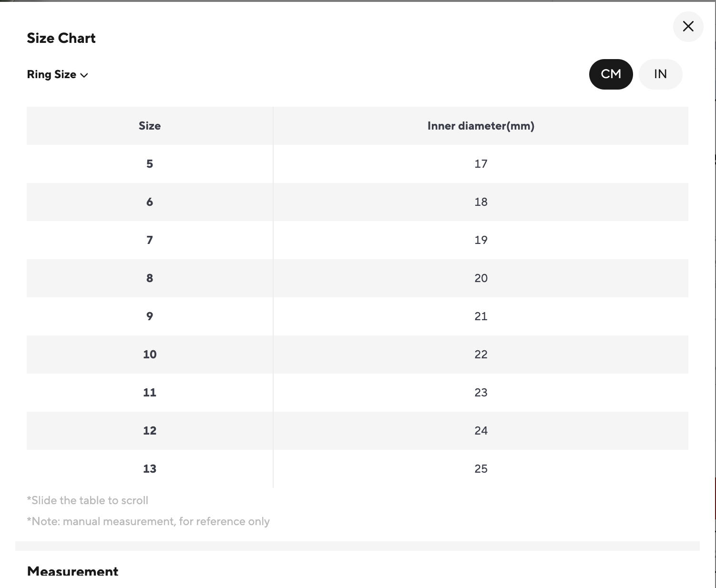Viewport: 716px width, 588px height.
Task: Switch units to CM
Action: (x=611, y=74)
